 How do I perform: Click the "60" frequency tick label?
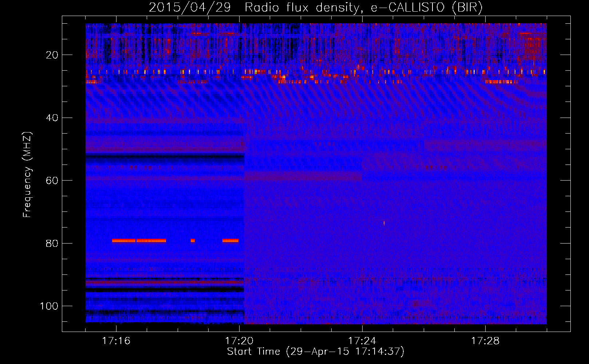coord(52,181)
